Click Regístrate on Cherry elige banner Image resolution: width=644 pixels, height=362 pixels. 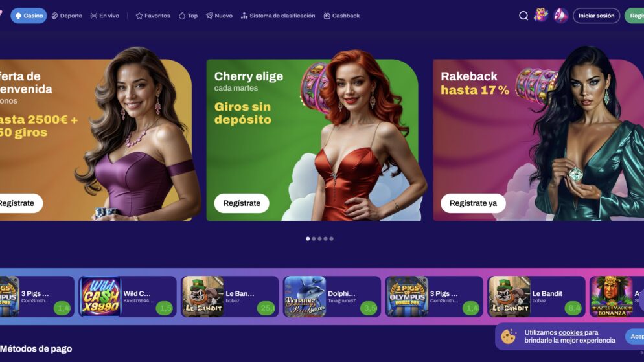coord(242,203)
